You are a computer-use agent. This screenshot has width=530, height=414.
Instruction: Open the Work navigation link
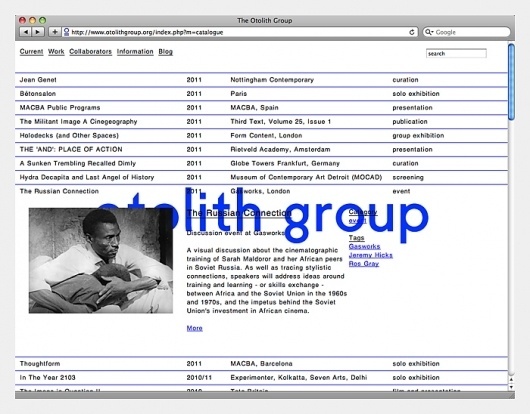[x=56, y=52]
